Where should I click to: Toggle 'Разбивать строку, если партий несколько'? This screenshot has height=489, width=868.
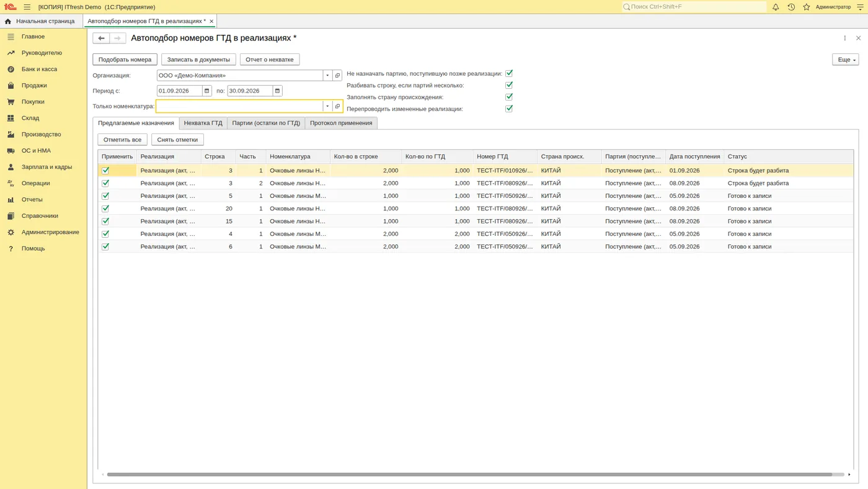[x=509, y=85]
